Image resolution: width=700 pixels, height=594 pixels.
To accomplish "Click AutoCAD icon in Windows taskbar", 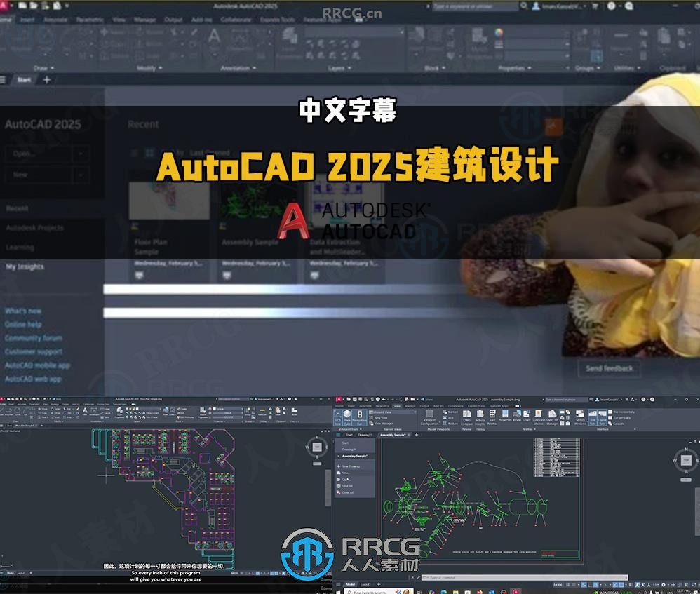I will (516, 592).
